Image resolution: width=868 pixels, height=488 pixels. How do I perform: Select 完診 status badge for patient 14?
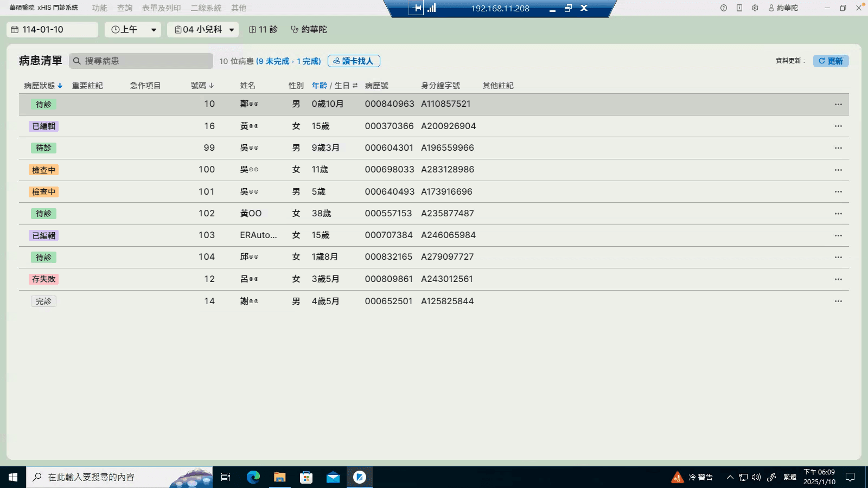pos(44,301)
